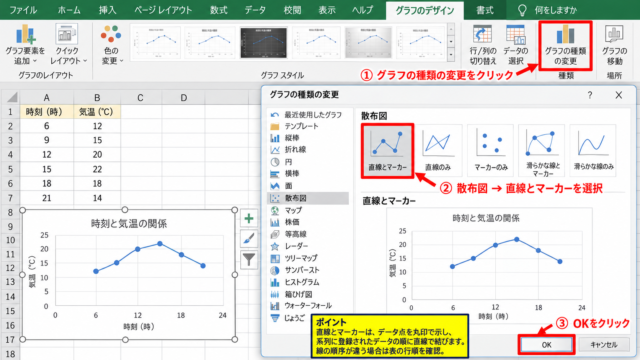Choose 滑らかな線とマーカー scatter subtype
The height and width of the screenshot is (360, 640).
tap(542, 151)
